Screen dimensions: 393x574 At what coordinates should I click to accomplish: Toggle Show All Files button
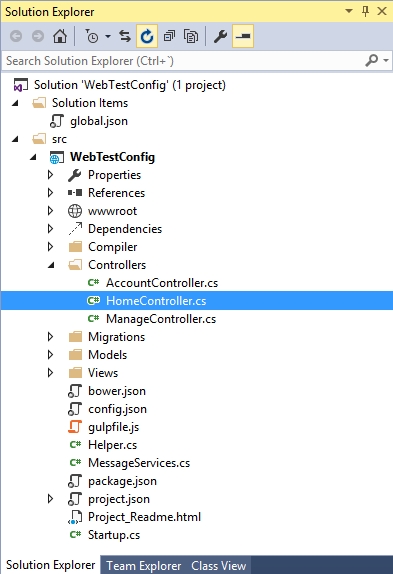pyautogui.click(x=191, y=36)
